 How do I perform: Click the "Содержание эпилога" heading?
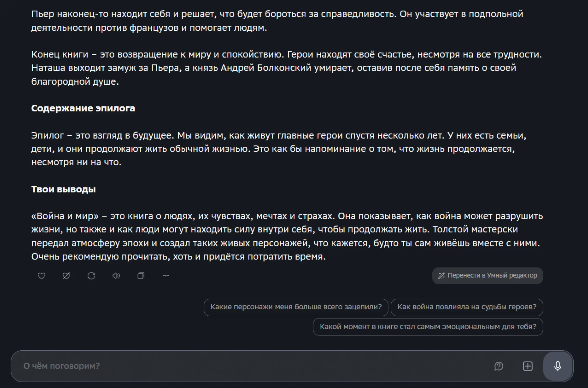pyautogui.click(x=83, y=108)
